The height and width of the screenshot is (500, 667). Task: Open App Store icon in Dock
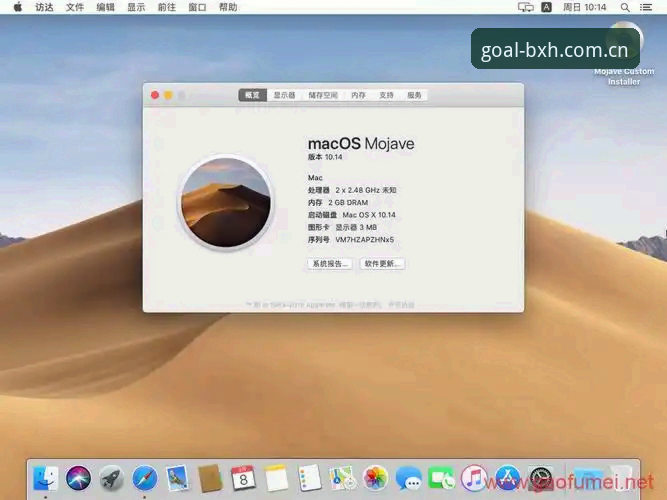click(x=507, y=478)
